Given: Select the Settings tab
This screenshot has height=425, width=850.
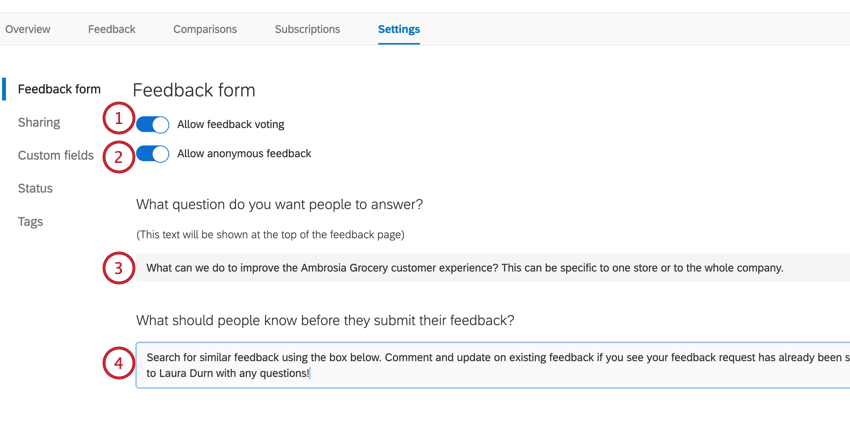Looking at the screenshot, I should (x=399, y=29).
